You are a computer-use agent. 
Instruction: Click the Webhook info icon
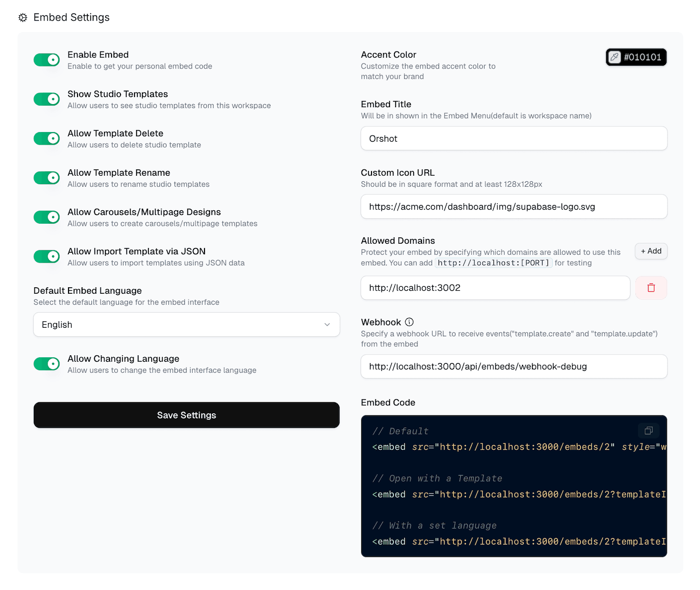coord(409,322)
